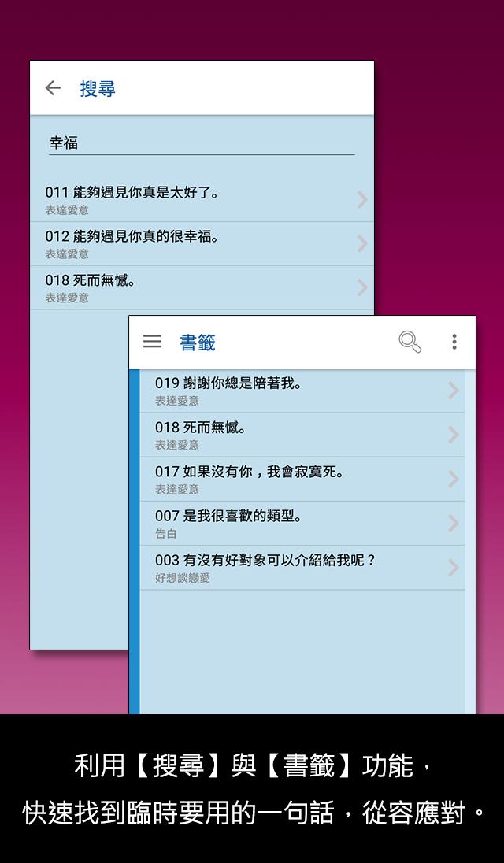Select search result 018 死而無憾
The width and height of the screenshot is (504, 863).
tap(202, 288)
